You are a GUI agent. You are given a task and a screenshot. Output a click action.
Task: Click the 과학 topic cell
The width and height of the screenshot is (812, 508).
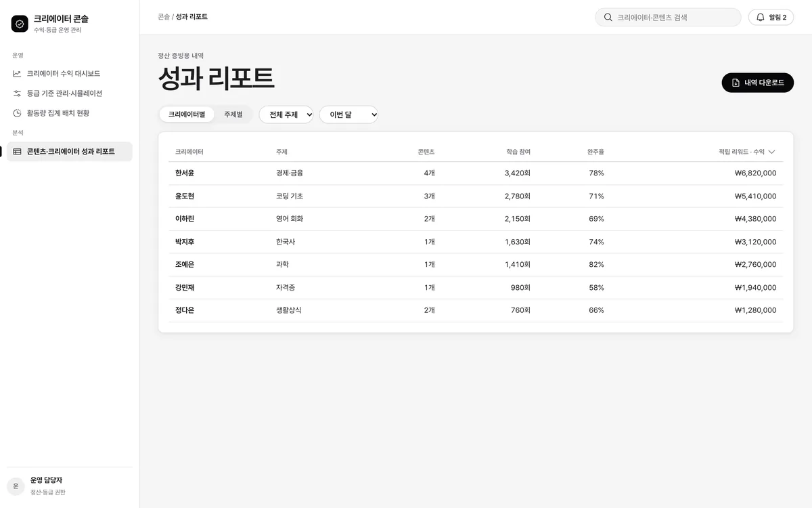coord(282,265)
